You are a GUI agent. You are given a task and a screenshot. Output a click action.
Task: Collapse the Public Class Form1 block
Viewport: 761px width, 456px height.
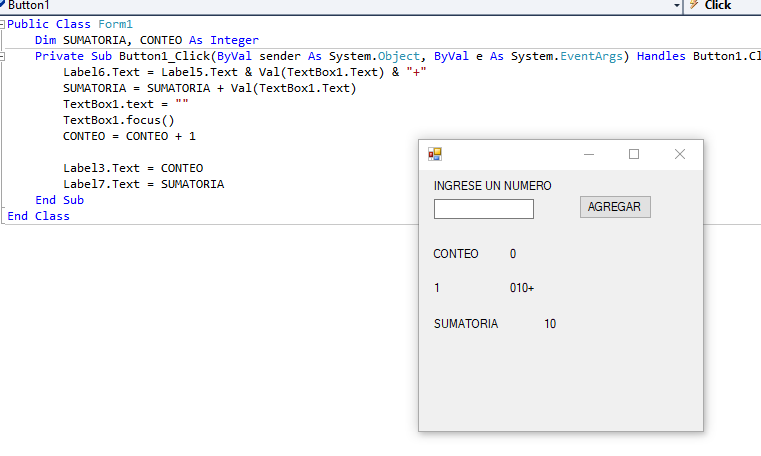tap(2, 24)
